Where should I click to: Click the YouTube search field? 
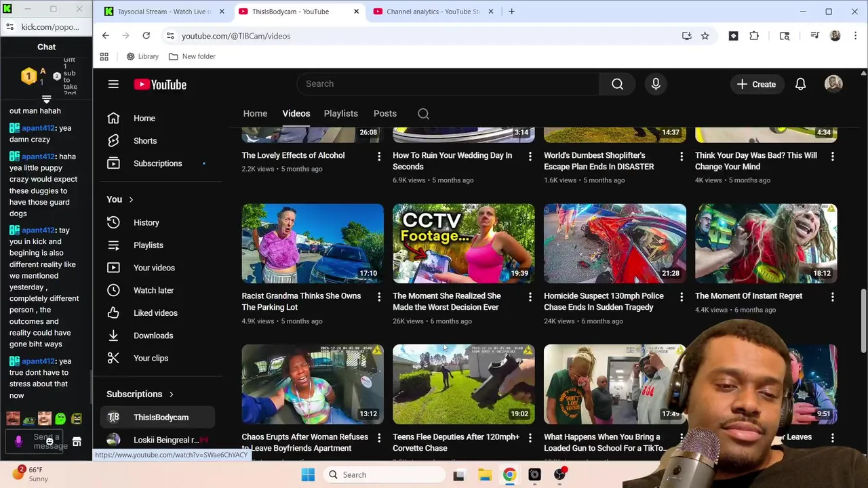coord(448,84)
